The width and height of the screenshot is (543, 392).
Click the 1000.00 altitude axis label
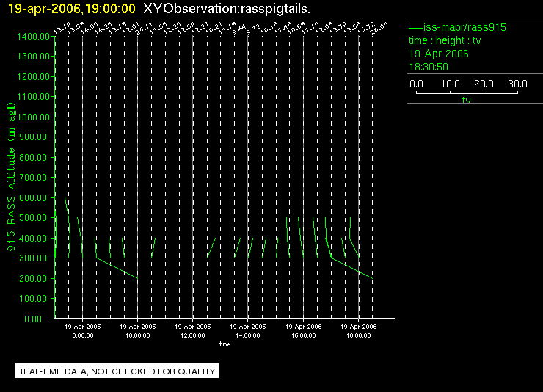[33, 117]
